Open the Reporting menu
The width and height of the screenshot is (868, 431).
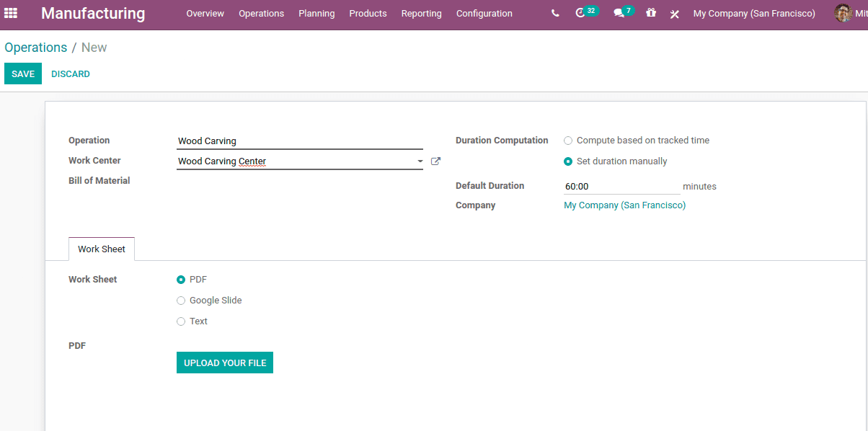(421, 14)
